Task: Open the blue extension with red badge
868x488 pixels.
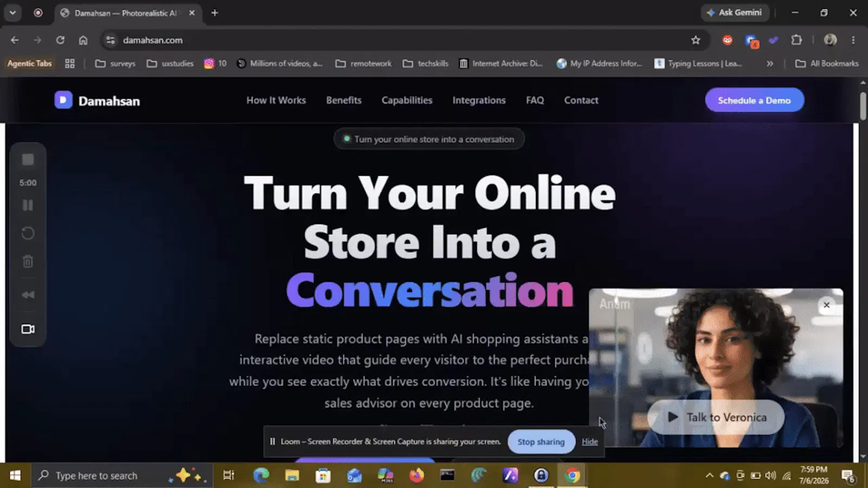Action: click(x=751, y=41)
